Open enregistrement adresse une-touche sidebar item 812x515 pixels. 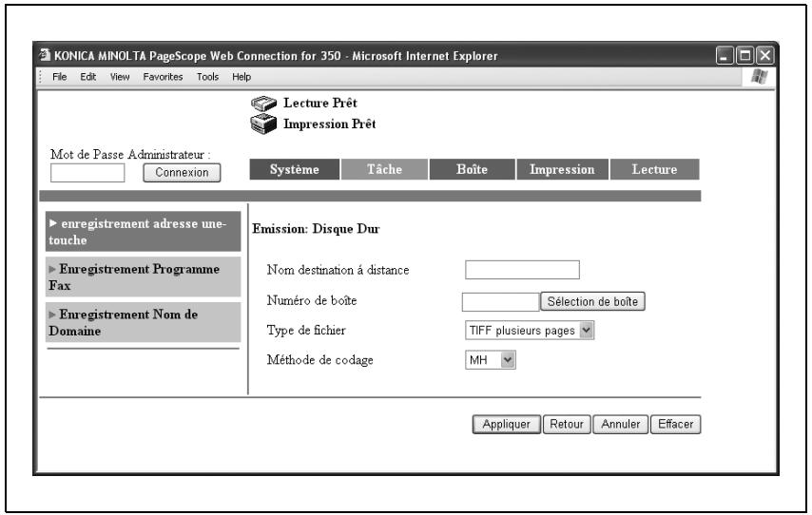coord(143,231)
